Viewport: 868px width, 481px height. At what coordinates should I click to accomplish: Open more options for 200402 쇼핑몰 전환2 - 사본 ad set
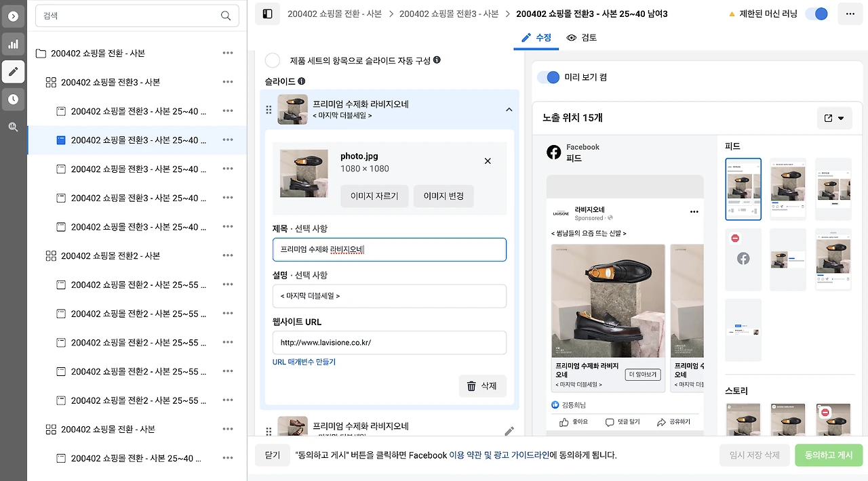[228, 255]
